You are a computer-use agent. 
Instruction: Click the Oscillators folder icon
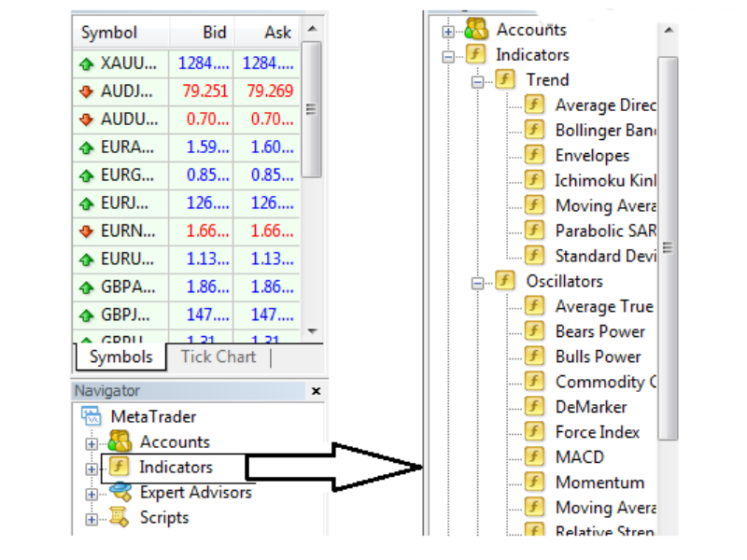coord(505,281)
